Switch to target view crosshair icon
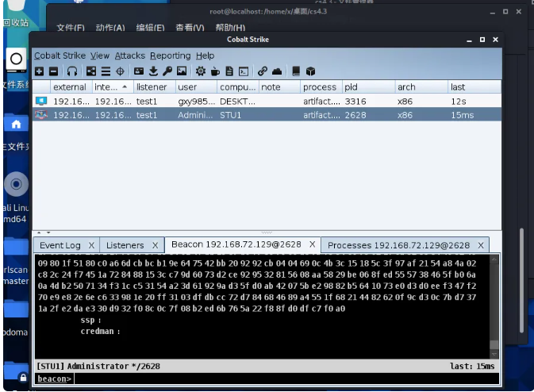The width and height of the screenshot is (534, 392). coord(120,71)
